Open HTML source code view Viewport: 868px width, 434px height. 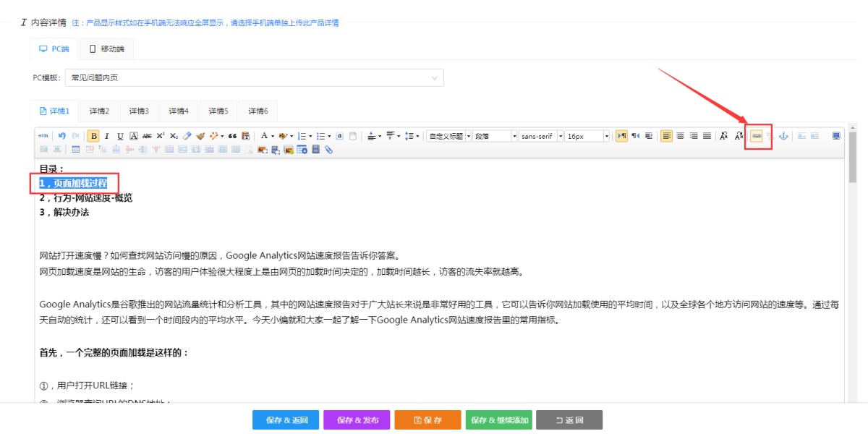tap(43, 136)
